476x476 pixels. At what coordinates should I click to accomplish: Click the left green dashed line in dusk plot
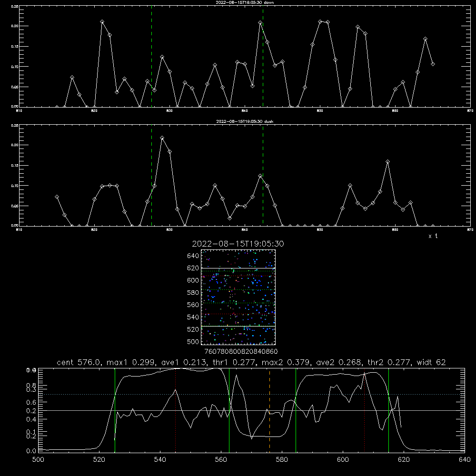tap(151, 175)
